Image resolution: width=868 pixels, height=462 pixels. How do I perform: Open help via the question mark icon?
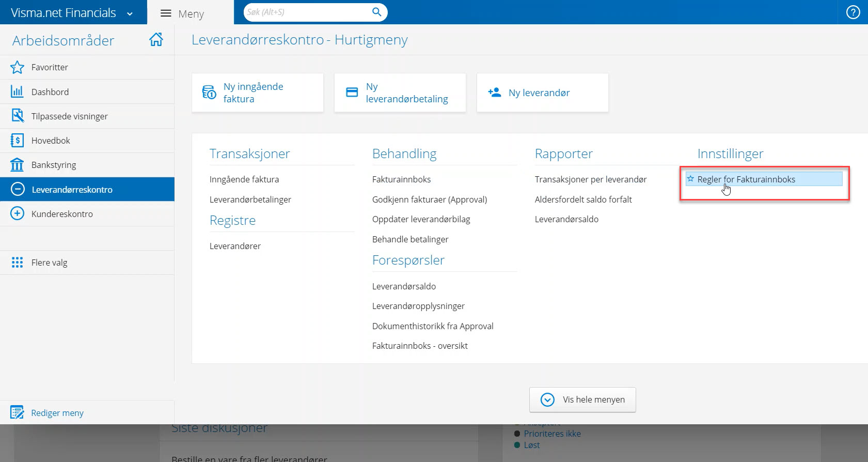pyautogui.click(x=853, y=12)
